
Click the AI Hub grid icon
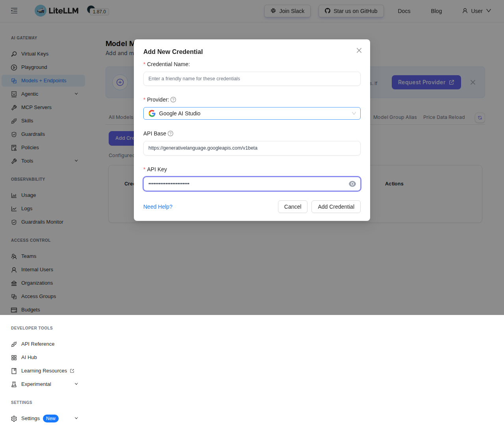14,357
